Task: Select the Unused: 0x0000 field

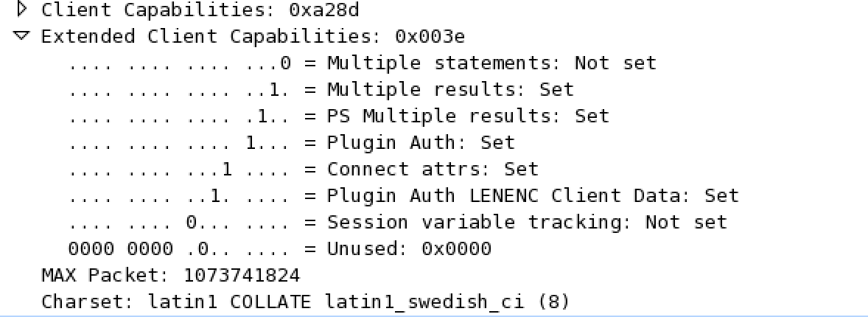Action: pyautogui.click(x=409, y=248)
